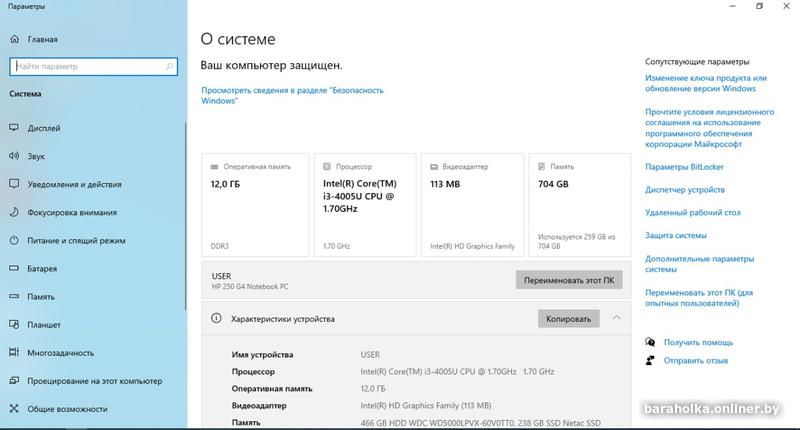Select Звук in the sidebar
800x430 pixels.
coord(36,156)
